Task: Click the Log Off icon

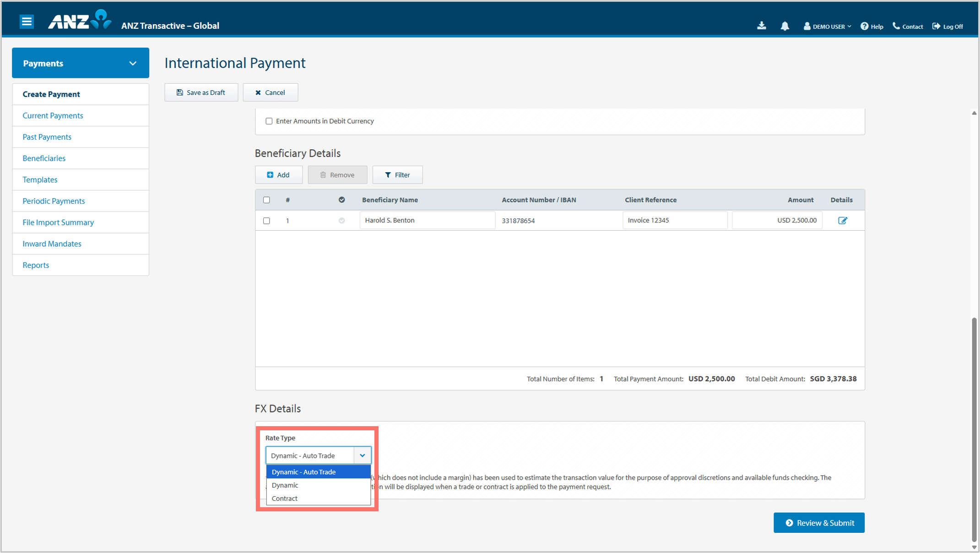Action: tap(936, 26)
